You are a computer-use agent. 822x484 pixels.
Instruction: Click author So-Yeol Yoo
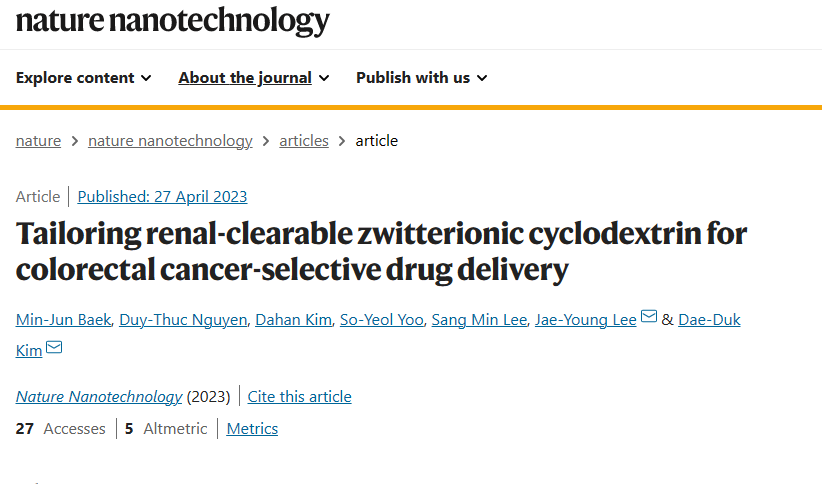point(382,319)
